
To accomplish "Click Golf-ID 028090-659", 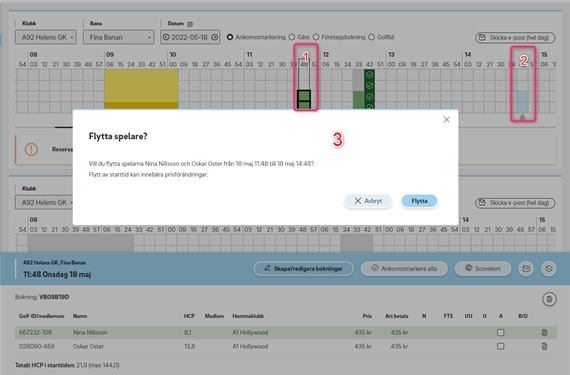I will click(37, 346).
